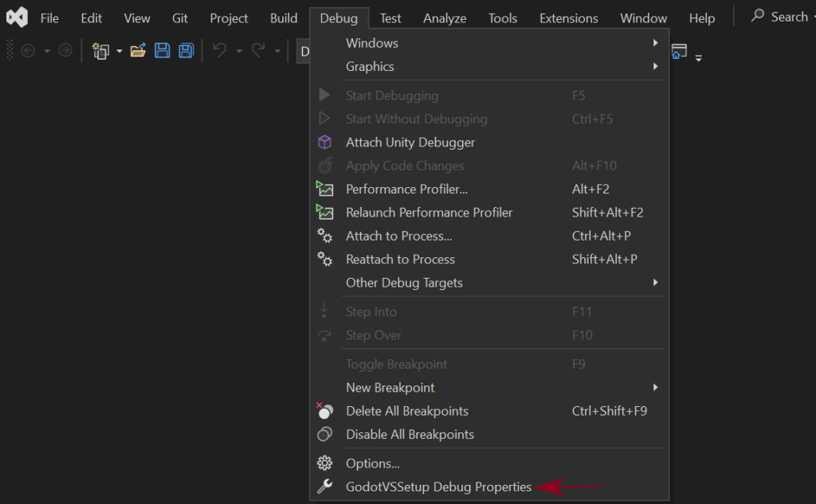Click the Save disk icon in toolbar
816x504 pixels.
pos(162,51)
